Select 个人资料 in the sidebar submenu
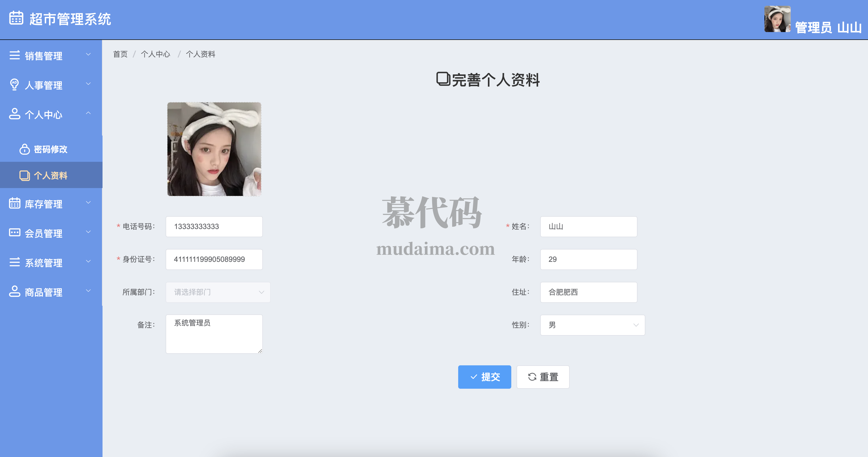This screenshot has width=868, height=457. 50,175
